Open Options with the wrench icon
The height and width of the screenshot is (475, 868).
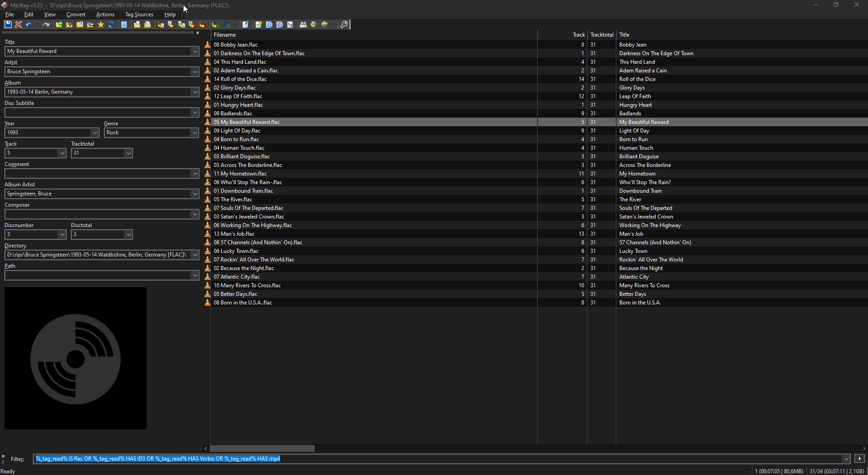point(344,24)
